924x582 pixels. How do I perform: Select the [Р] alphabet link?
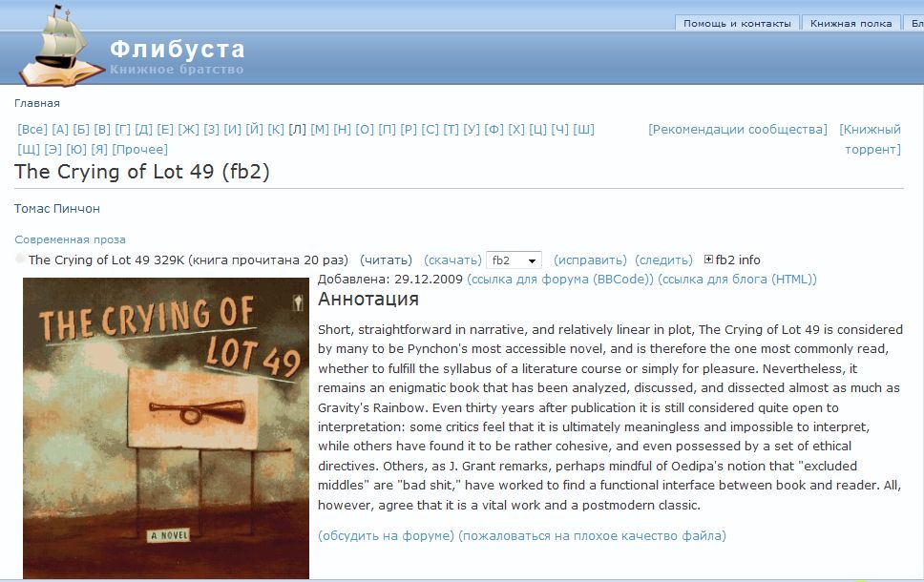point(409,129)
